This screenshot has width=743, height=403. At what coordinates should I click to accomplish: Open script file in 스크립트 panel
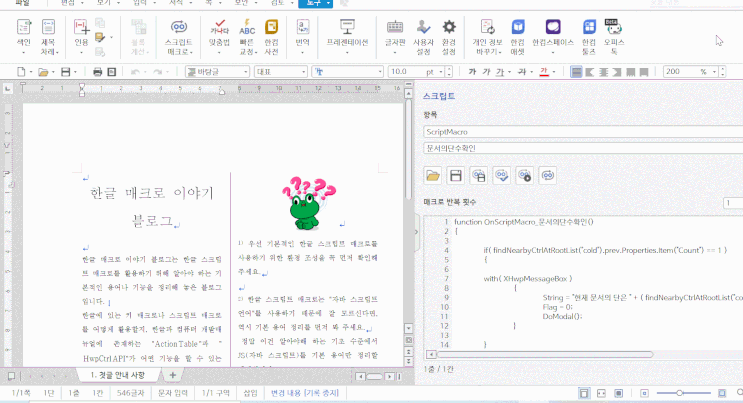pos(433,175)
